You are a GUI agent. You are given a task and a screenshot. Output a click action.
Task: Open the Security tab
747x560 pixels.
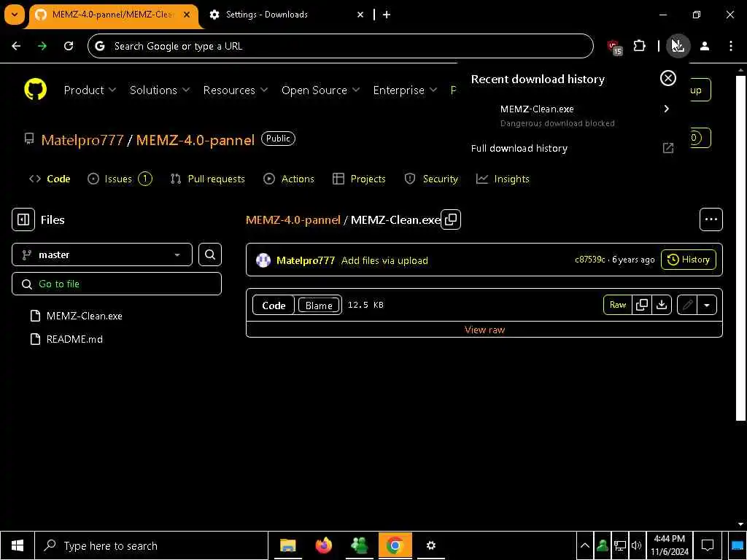[431, 179]
